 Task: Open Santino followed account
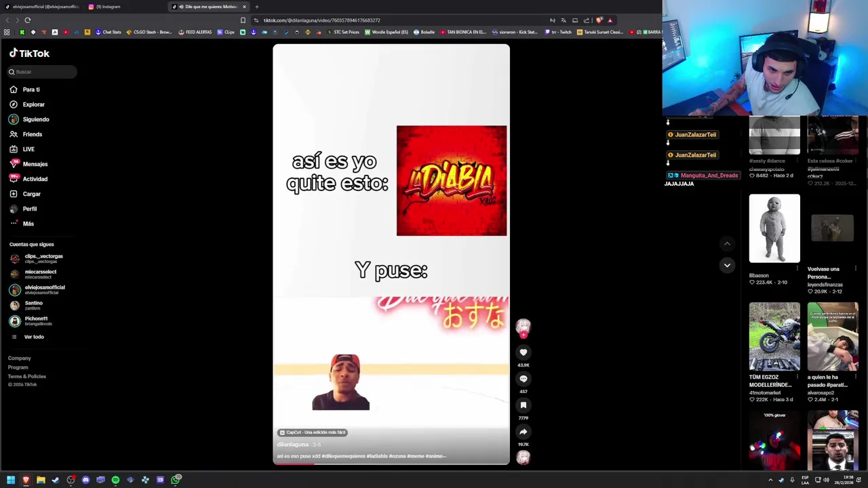tap(26, 305)
